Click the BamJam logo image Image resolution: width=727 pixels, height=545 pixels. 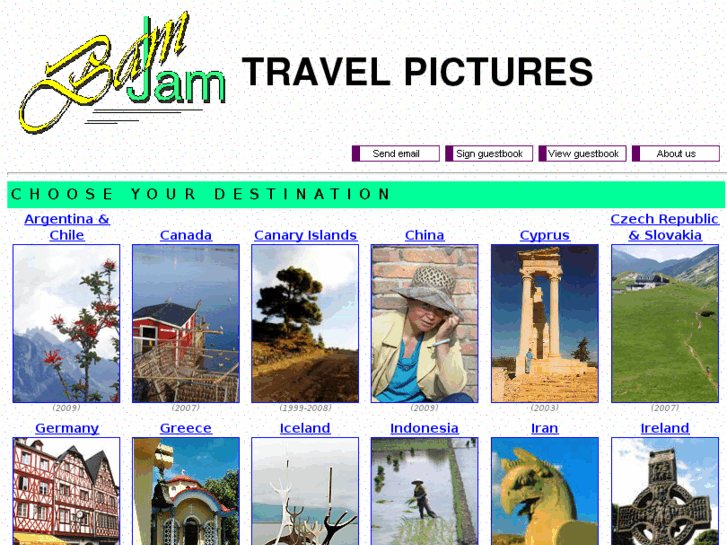[122, 72]
